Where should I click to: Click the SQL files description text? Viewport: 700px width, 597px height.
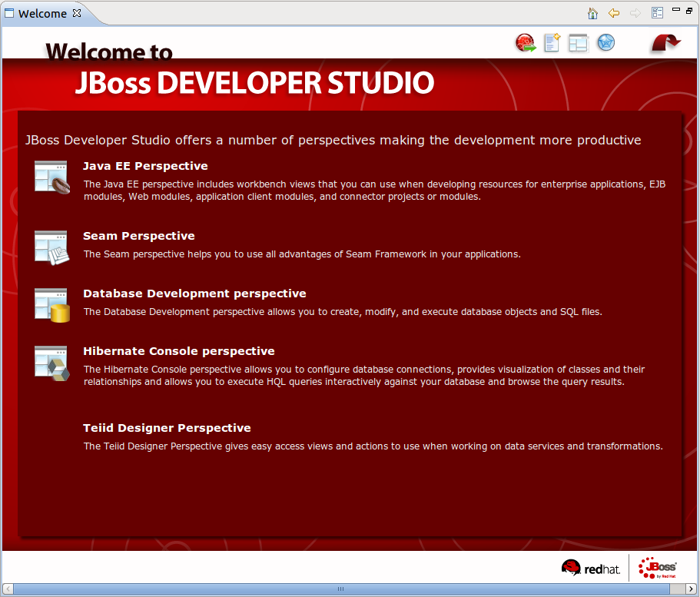(x=343, y=312)
